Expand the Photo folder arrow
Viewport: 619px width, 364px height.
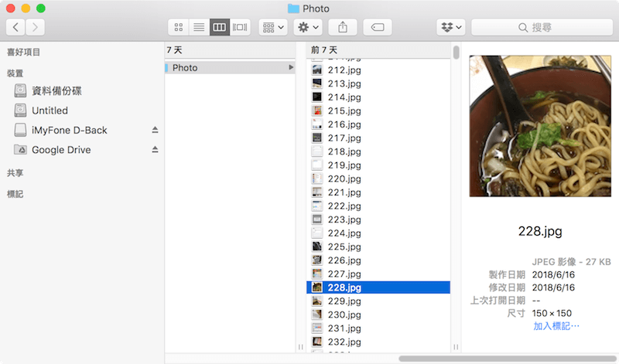pos(291,68)
